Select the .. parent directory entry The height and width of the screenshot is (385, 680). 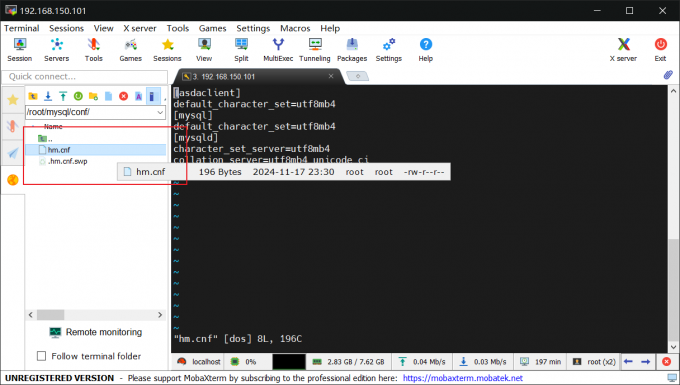click(46, 139)
